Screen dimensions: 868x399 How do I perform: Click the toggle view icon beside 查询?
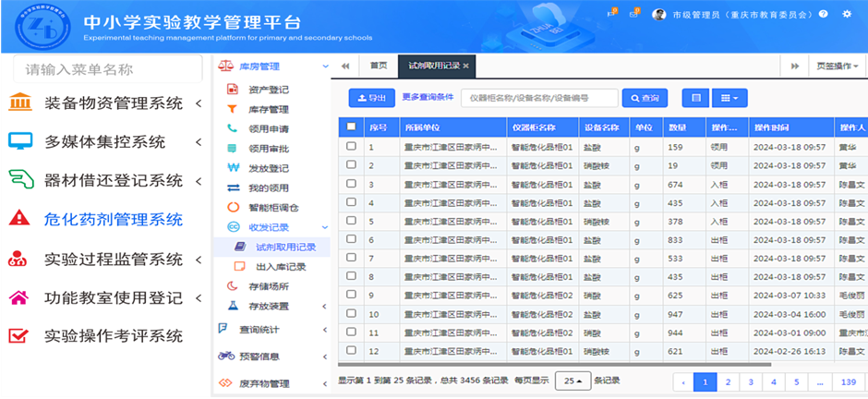pos(695,98)
